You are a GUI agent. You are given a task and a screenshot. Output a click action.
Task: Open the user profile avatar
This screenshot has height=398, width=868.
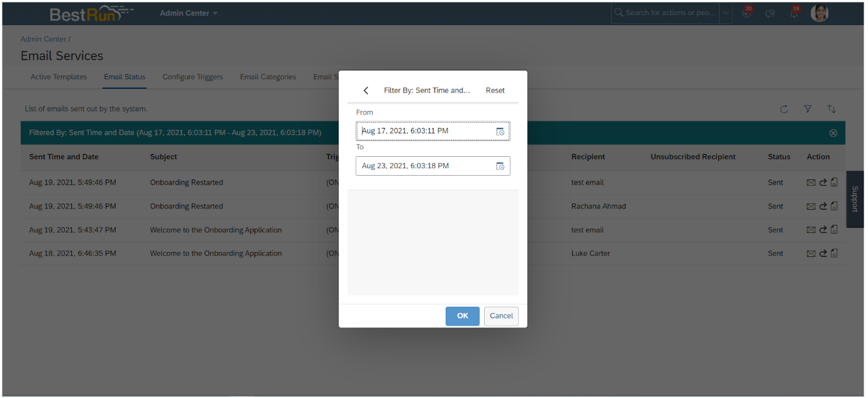(820, 13)
